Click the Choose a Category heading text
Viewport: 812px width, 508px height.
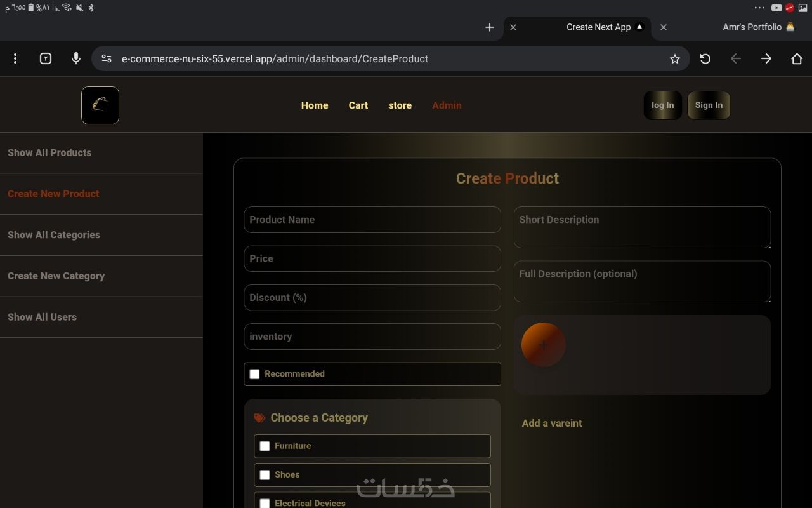tap(319, 418)
